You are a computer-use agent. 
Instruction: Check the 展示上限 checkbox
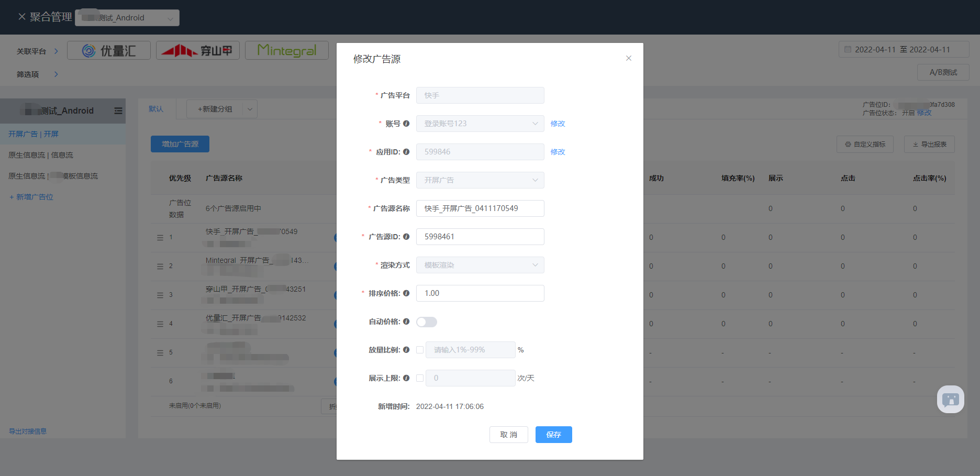tap(420, 378)
